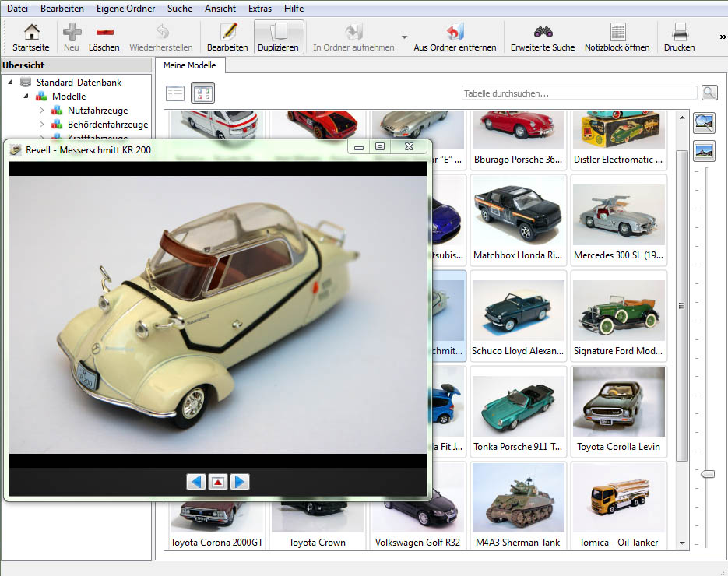Select Tonka Porsche 911 thumbnail

(x=518, y=411)
